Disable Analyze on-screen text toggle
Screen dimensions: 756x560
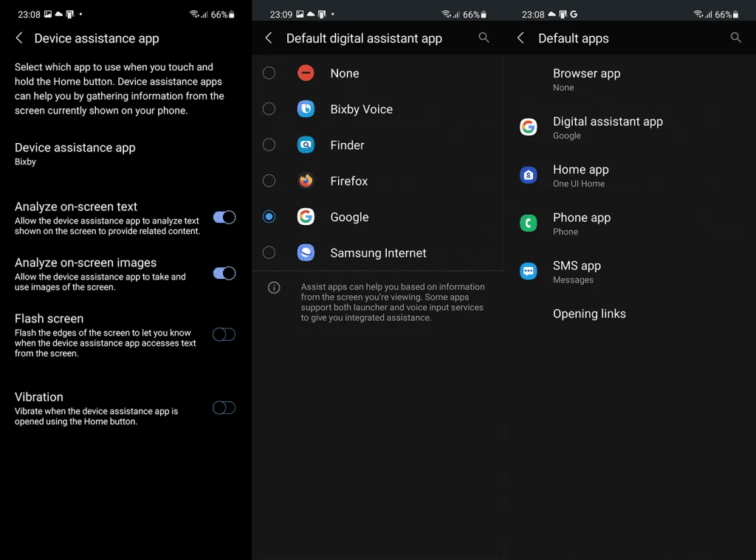point(224,218)
